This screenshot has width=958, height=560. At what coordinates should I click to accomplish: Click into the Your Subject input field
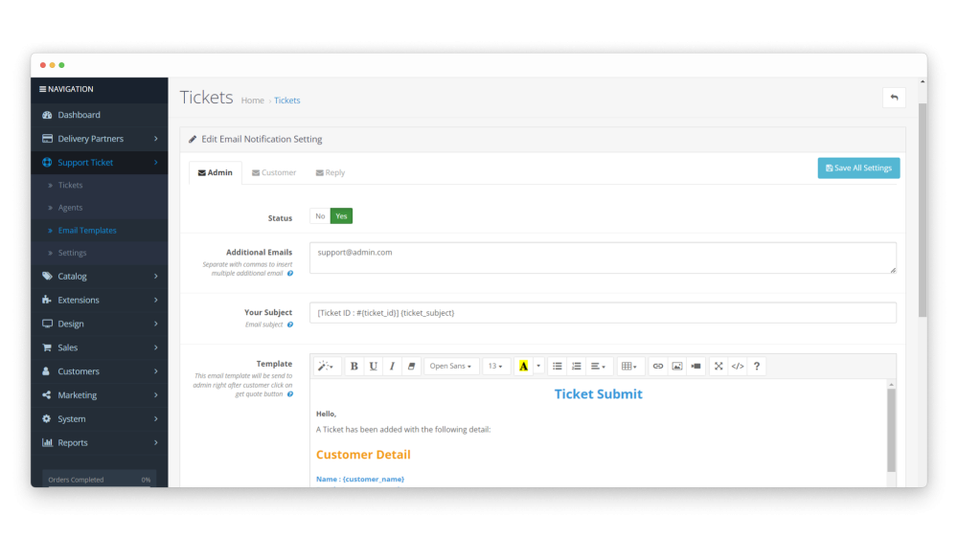(x=603, y=313)
